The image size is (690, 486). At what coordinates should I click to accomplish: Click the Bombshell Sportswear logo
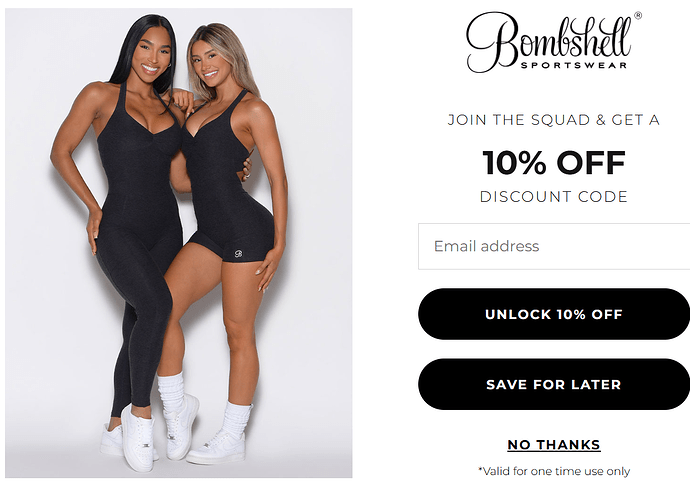coord(554,42)
